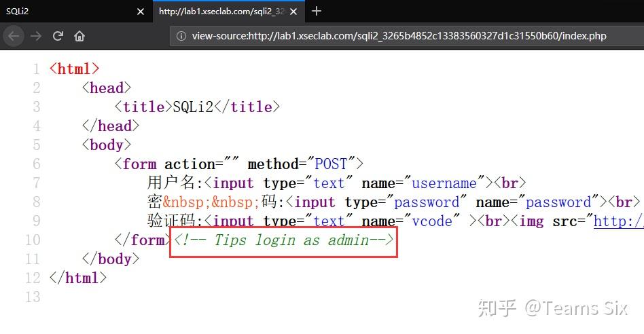Close the lab1.xseclab.com view-source tab
This screenshot has width=644, height=334.
tap(293, 12)
